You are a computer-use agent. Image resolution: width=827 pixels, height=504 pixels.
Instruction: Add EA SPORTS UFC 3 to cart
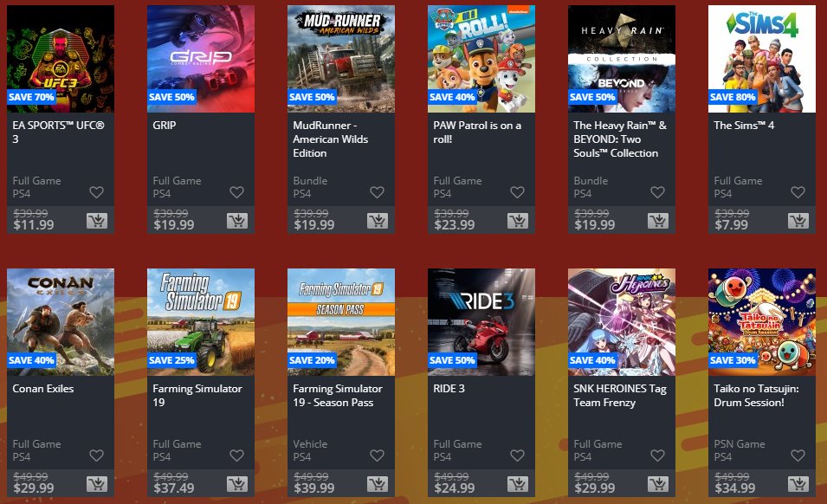point(97,220)
